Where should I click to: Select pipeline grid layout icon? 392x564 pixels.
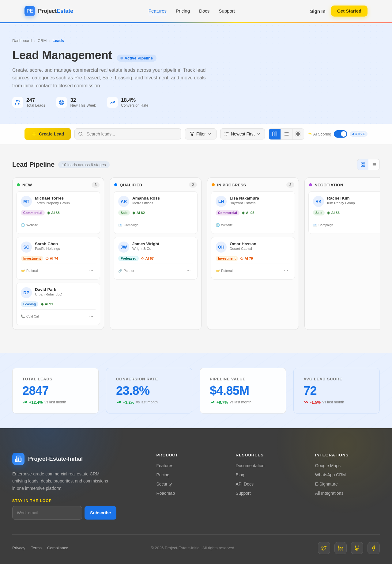[363, 165]
